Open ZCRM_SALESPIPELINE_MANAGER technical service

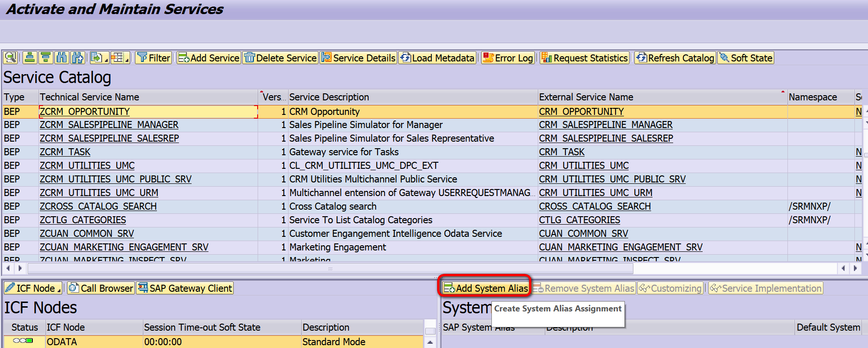tap(109, 125)
